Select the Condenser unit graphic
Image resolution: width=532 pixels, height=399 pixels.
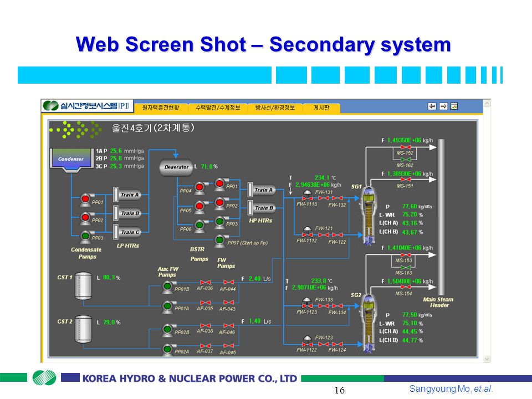pyautogui.click(x=71, y=160)
